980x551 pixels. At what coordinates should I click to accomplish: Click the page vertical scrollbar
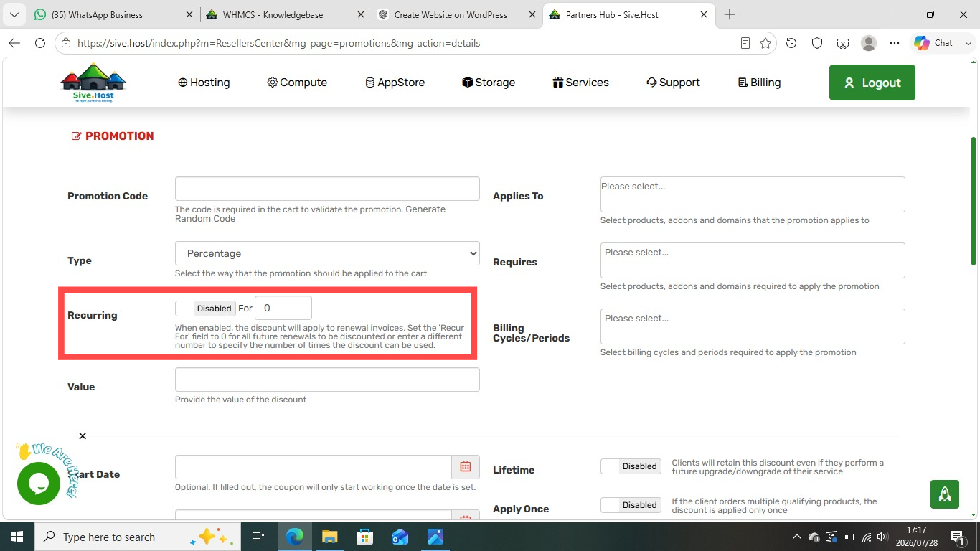[x=974, y=201]
